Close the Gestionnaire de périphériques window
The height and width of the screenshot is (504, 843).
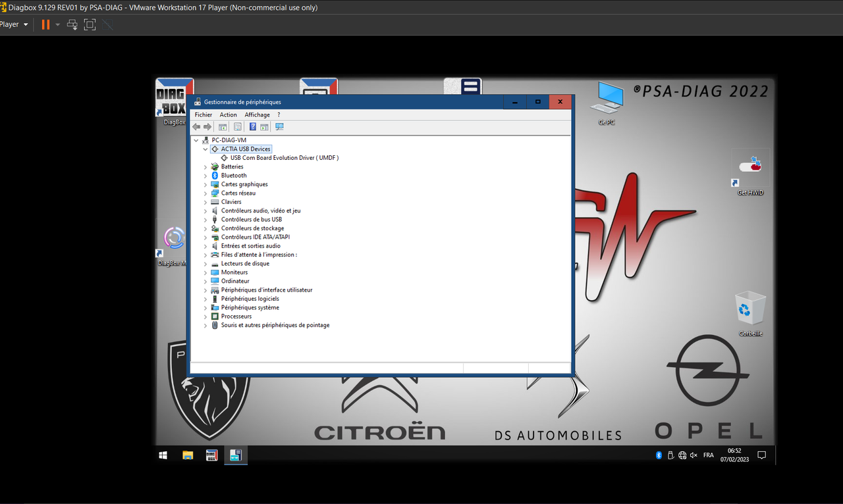coord(560,102)
